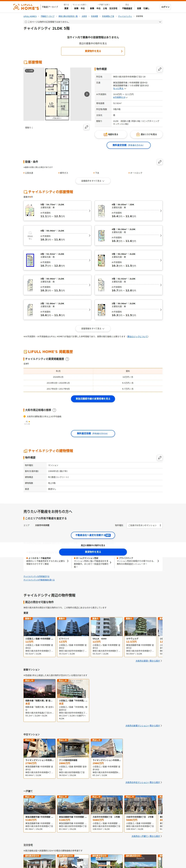Select 2026年2月 history row
Screen dimensions: 186x868
pos(93,377)
